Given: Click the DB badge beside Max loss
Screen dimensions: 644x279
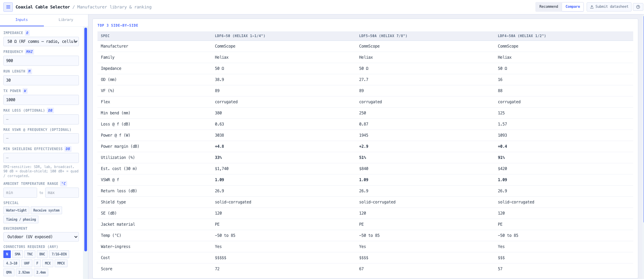Looking at the screenshot, I should 50,111.
